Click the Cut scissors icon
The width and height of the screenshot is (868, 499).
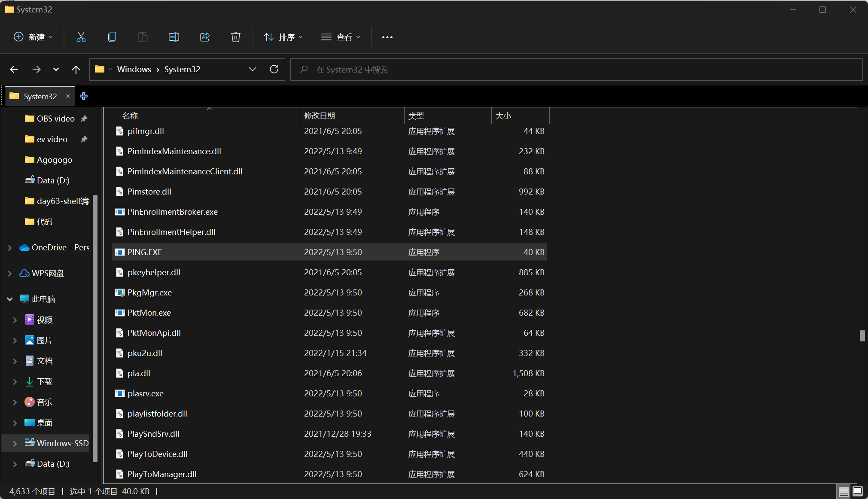[x=81, y=37]
